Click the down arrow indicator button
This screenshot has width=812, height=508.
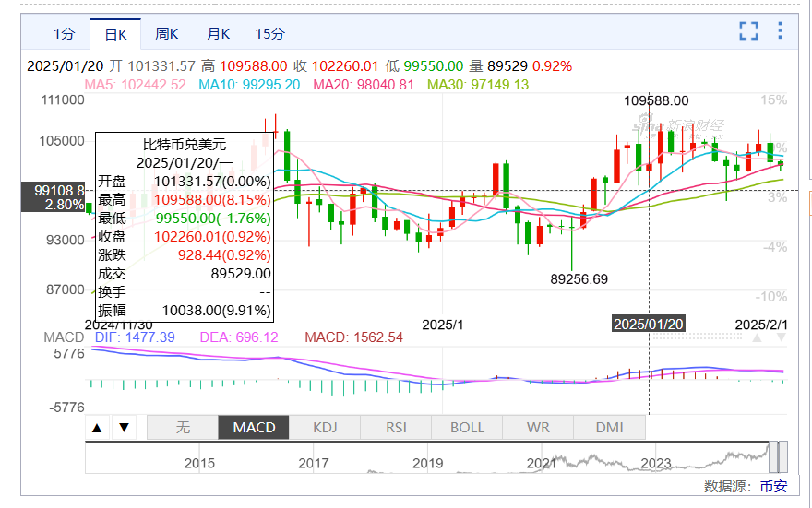point(124,427)
